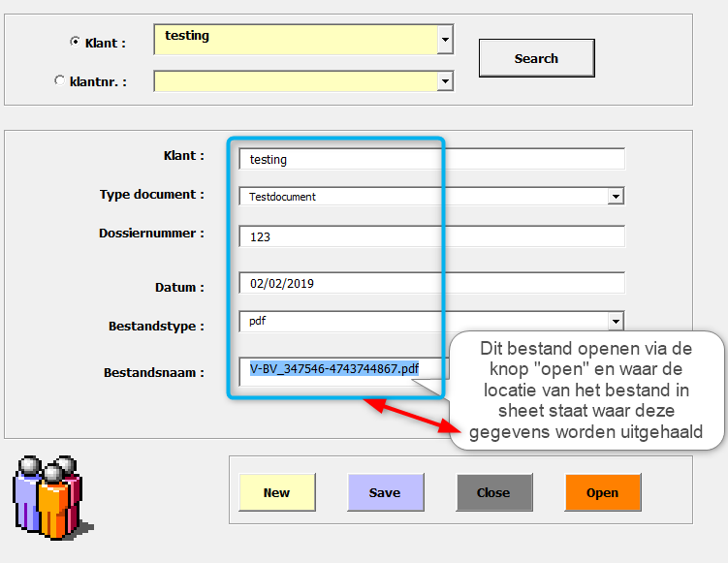Expand the Type document dropdown arrow
This screenshot has height=563, width=728.
(616, 197)
